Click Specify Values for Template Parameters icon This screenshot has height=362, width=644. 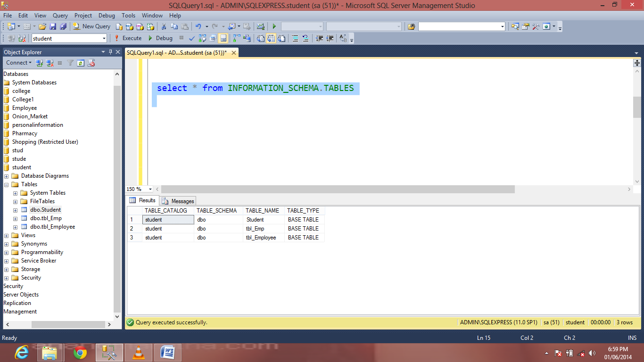343,38
